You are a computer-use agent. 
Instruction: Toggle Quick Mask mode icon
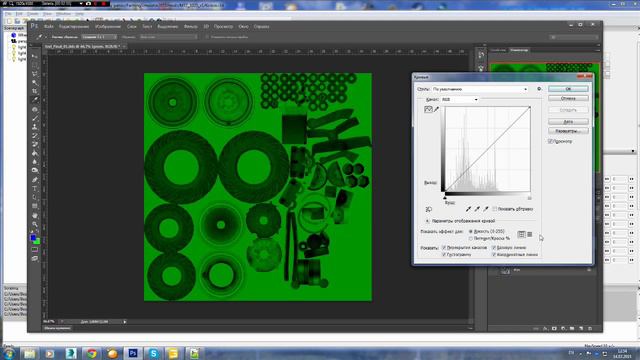35,249
